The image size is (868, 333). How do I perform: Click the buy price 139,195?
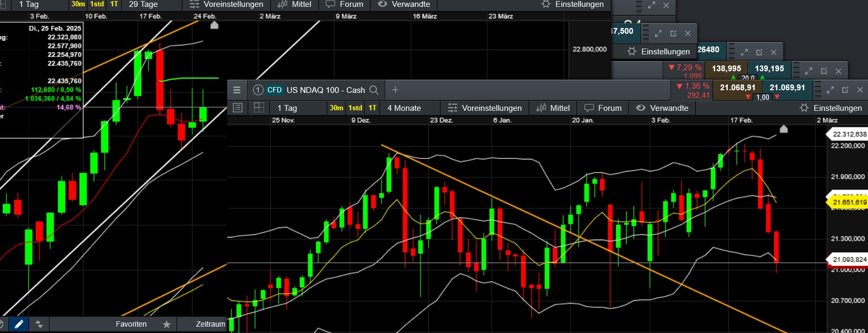pos(769,69)
